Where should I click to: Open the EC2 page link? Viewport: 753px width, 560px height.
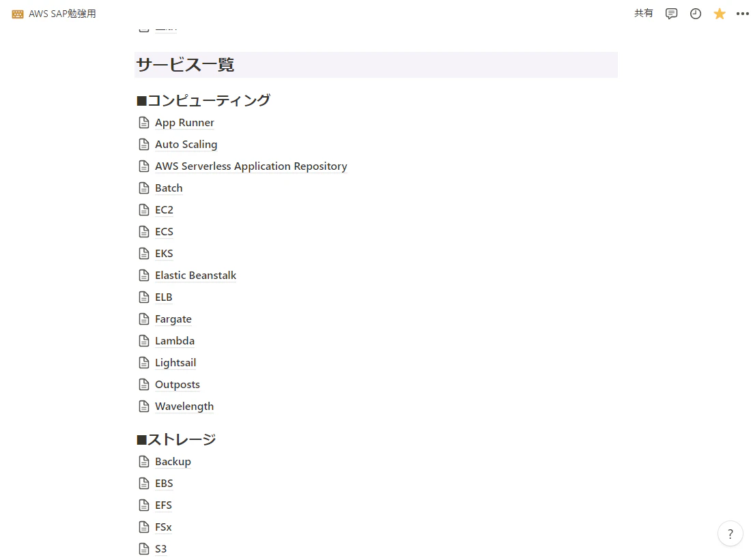(x=164, y=210)
